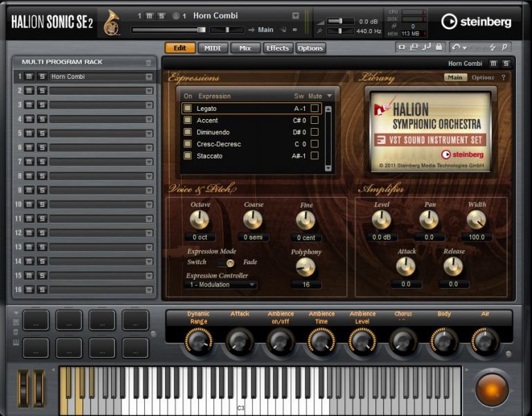Open the top Horn Combi program dropdown arrow

coord(296,16)
